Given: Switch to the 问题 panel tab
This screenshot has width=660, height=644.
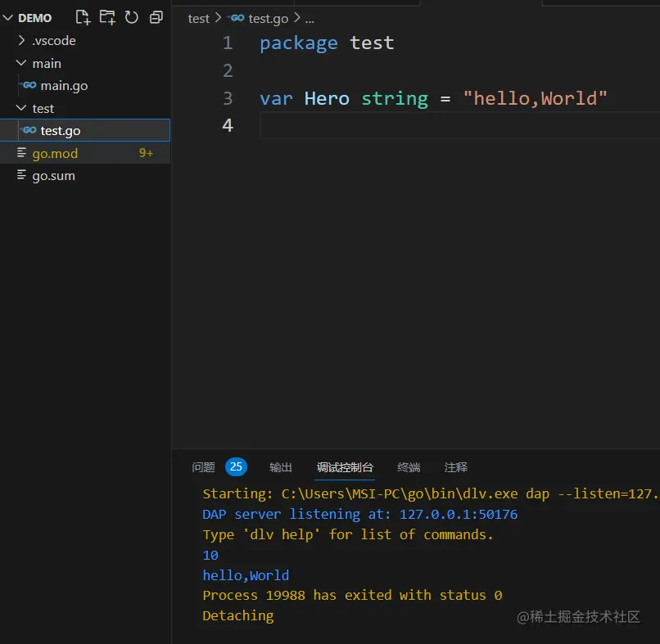Looking at the screenshot, I should point(203,467).
